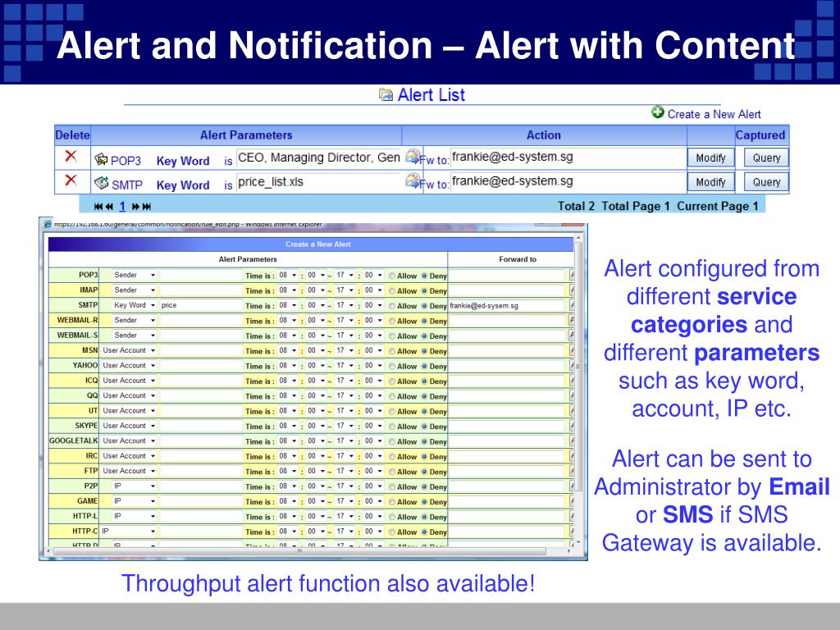Image resolution: width=840 pixels, height=630 pixels.
Task: Click the POP3 keyword field with CEO text
Action: 318,157
